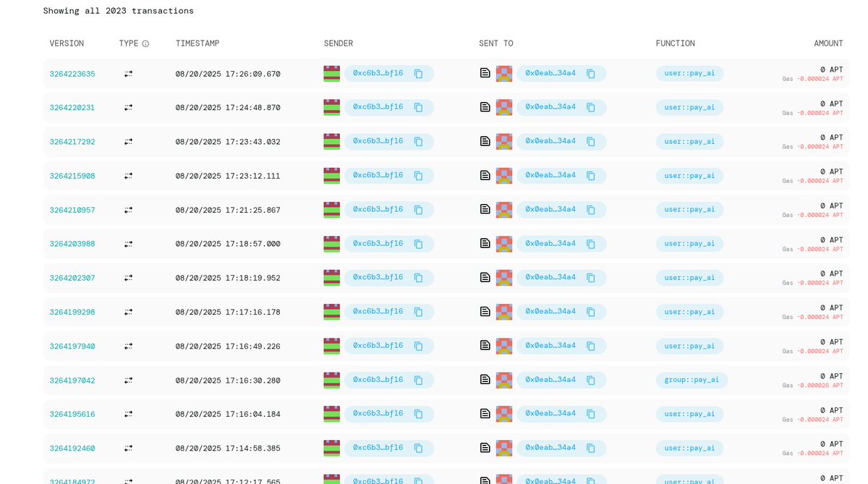The image size is (868, 484).
Task: Open recipient 0x0eab…34a4 in row 3264197940
Action: (550, 345)
